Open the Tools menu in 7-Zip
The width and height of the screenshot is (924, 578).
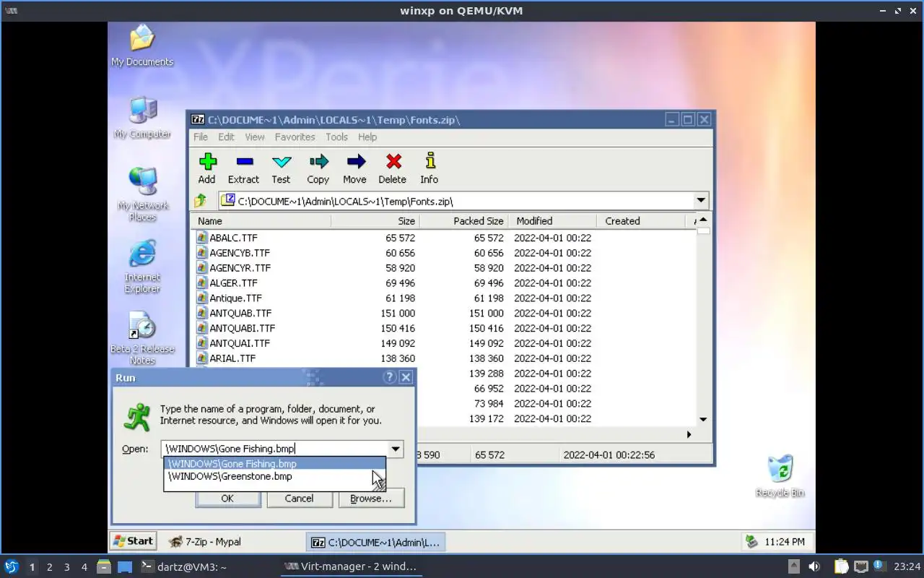[x=336, y=137]
